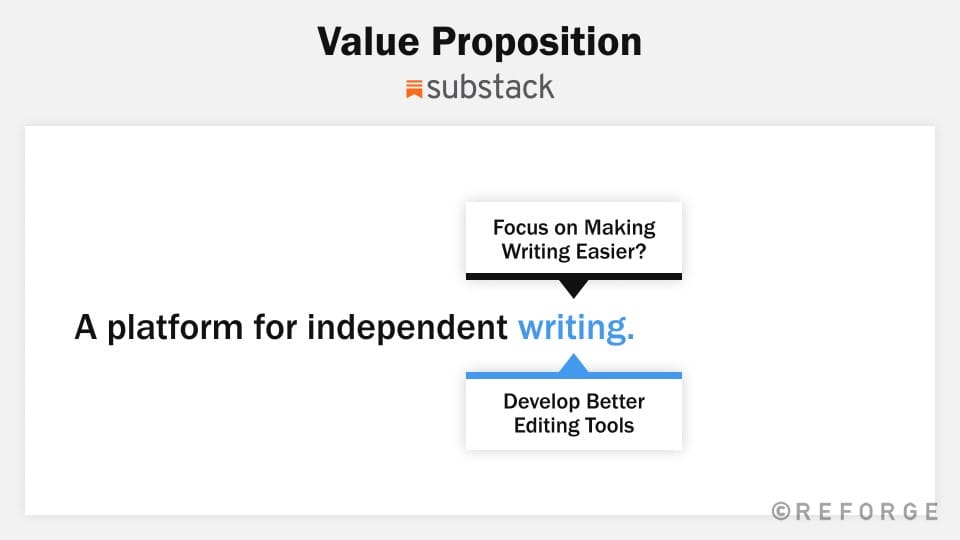Image resolution: width=960 pixels, height=540 pixels.
Task: Click the black downward pointer triangle
Action: point(574,288)
